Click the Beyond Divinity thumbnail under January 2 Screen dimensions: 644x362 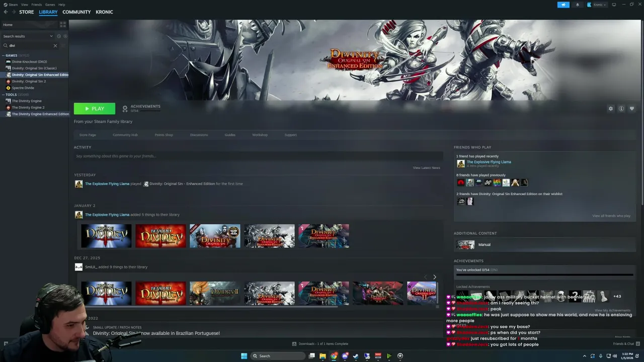[x=160, y=236]
